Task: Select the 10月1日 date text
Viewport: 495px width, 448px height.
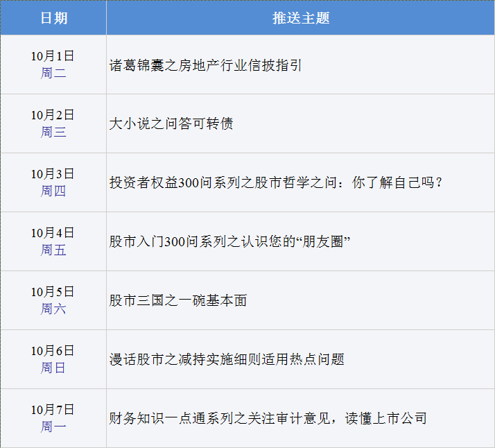Action: click(53, 56)
